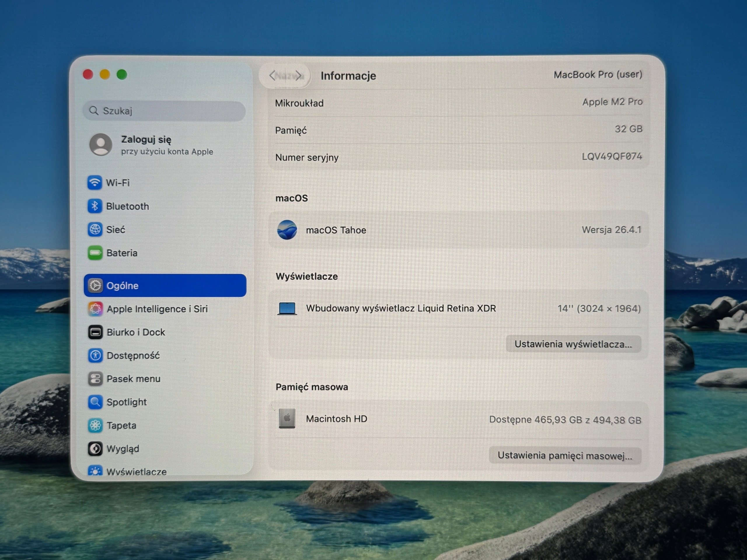Click Ustawienia pamięci masowej button
The image size is (747, 560).
565,456
